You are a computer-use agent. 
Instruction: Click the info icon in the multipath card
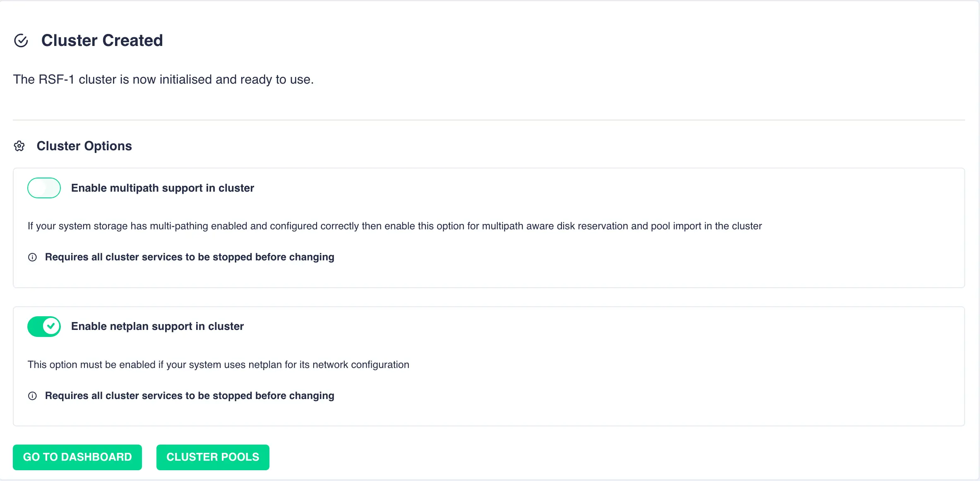point(32,257)
